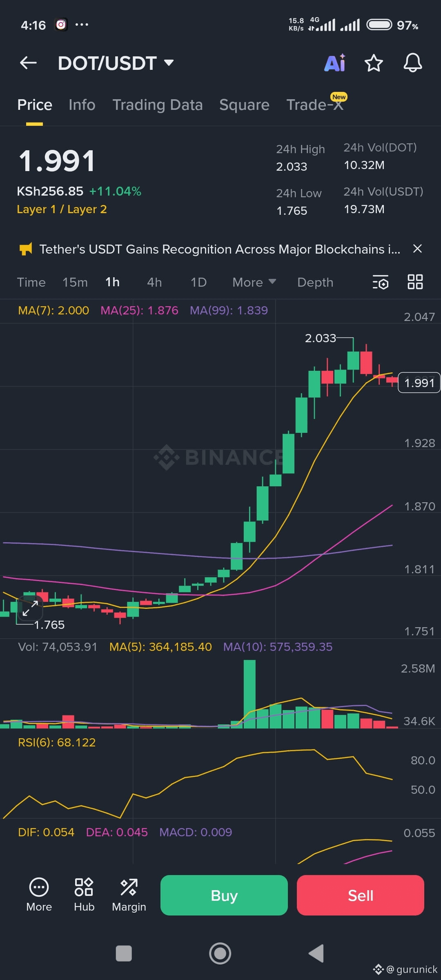Screen dimensions: 441x980
Task: Select the Price tab
Action: [35, 105]
